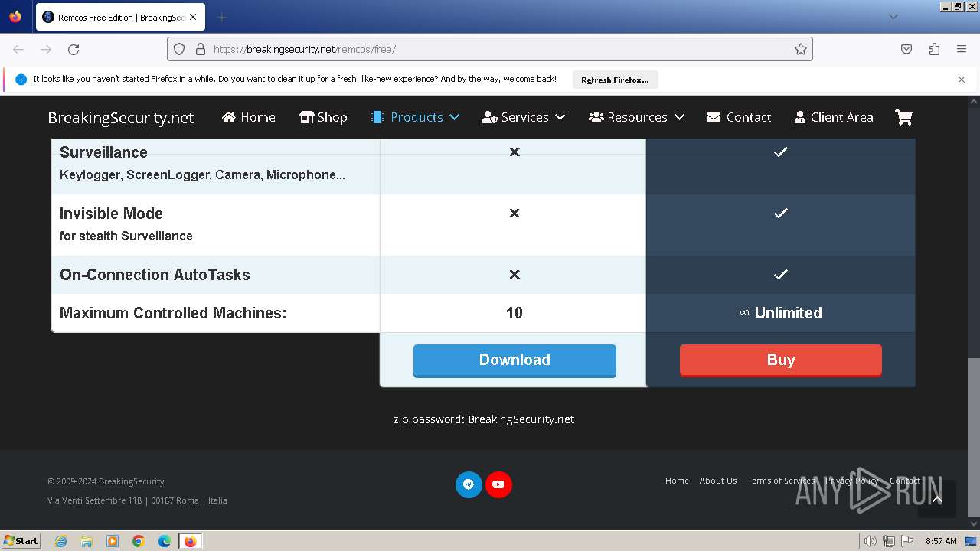Image resolution: width=980 pixels, height=551 pixels.
Task: Launch Edge from the taskbar
Action: [165, 541]
